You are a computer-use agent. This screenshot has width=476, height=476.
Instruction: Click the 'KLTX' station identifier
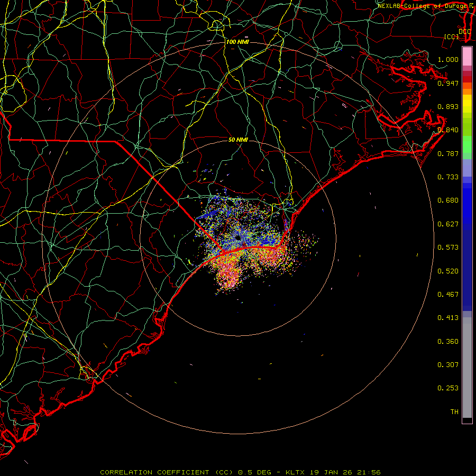tap(296, 472)
